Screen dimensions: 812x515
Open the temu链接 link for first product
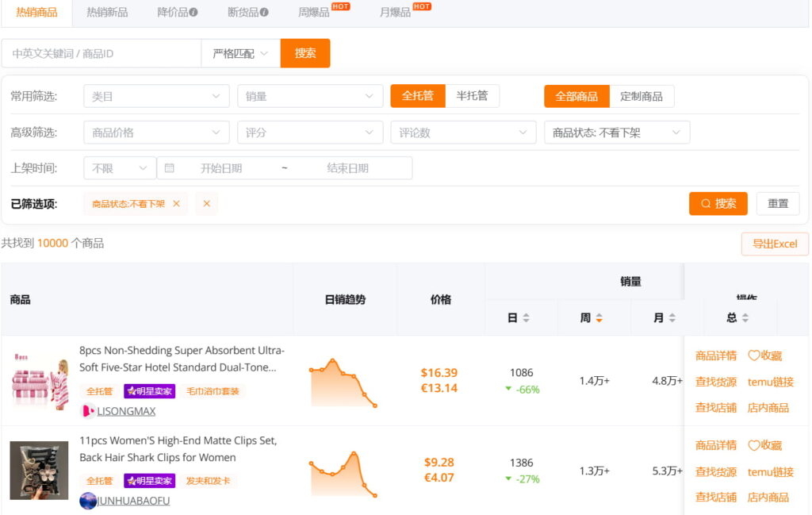(x=770, y=382)
